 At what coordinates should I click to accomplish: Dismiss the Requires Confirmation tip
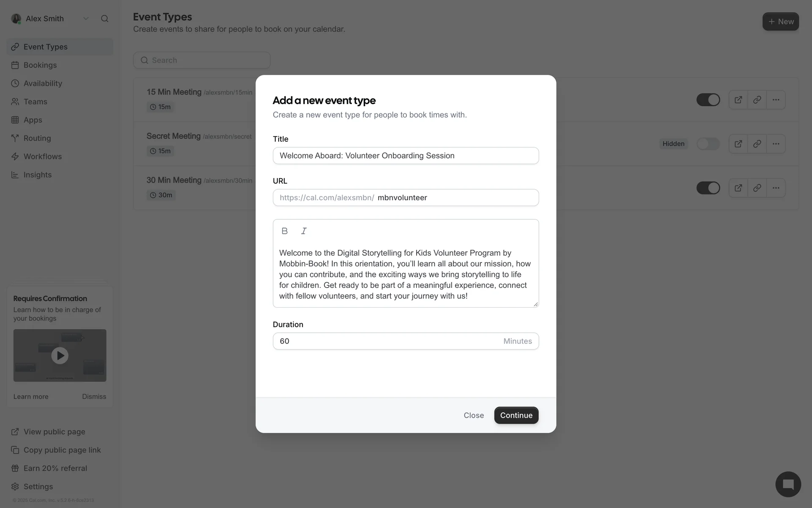[x=94, y=397]
